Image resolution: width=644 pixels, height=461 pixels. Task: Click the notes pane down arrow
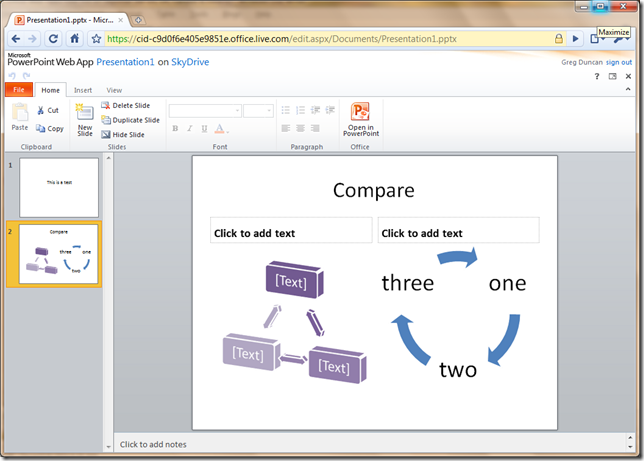click(630, 448)
